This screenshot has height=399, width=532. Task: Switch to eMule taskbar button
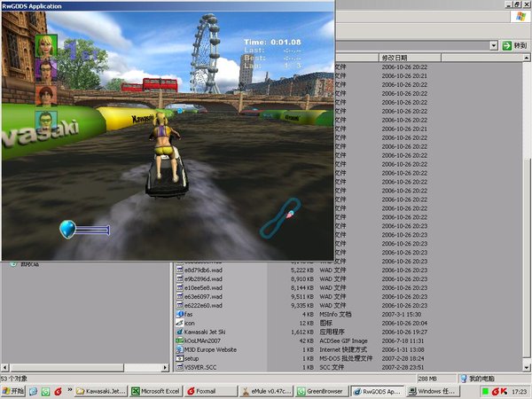tap(268, 390)
